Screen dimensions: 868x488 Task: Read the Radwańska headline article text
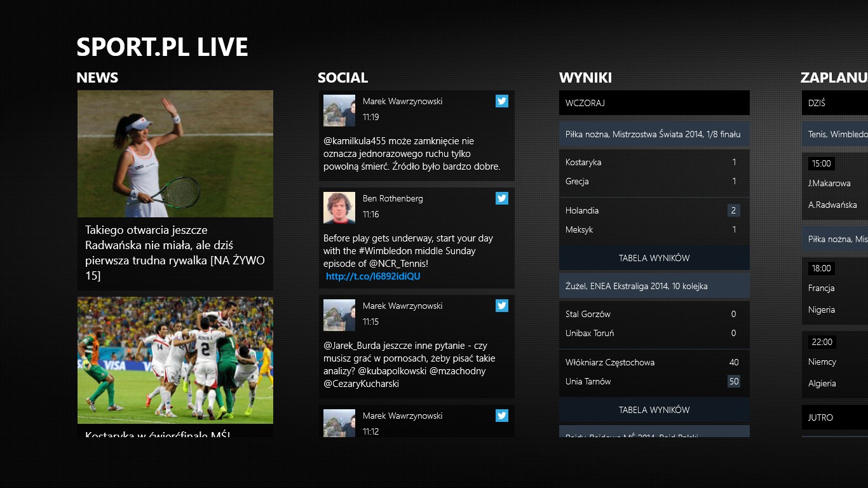click(175, 253)
